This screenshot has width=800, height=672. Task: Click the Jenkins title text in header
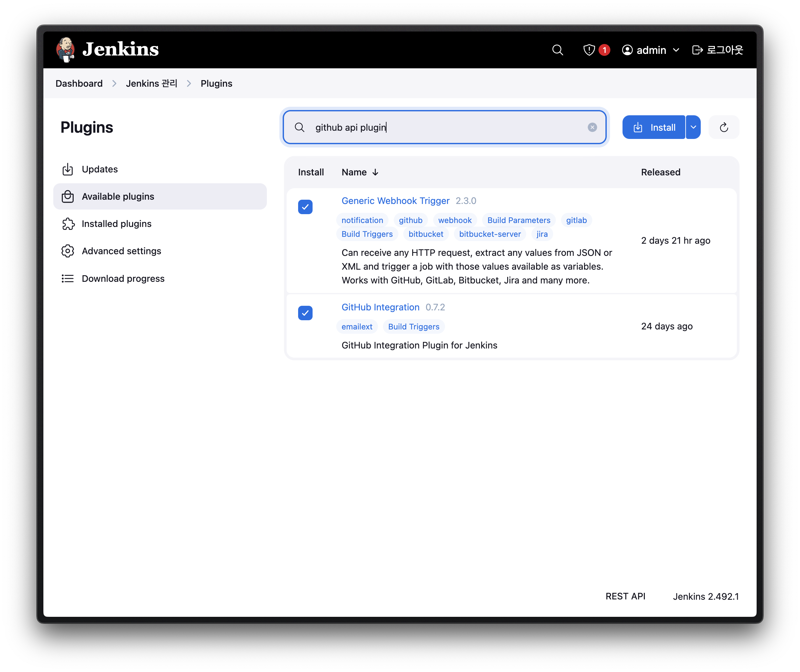(x=120, y=50)
